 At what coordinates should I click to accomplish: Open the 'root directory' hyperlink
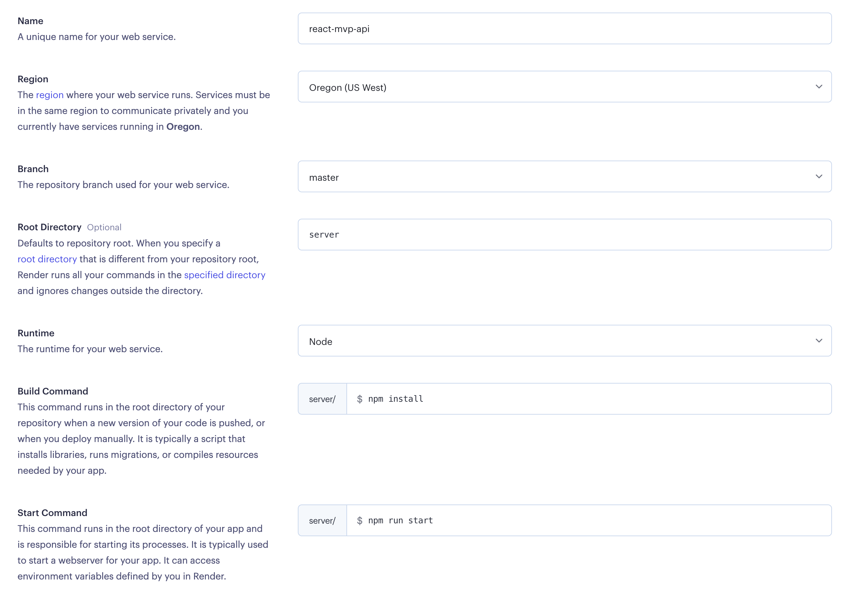[47, 259]
